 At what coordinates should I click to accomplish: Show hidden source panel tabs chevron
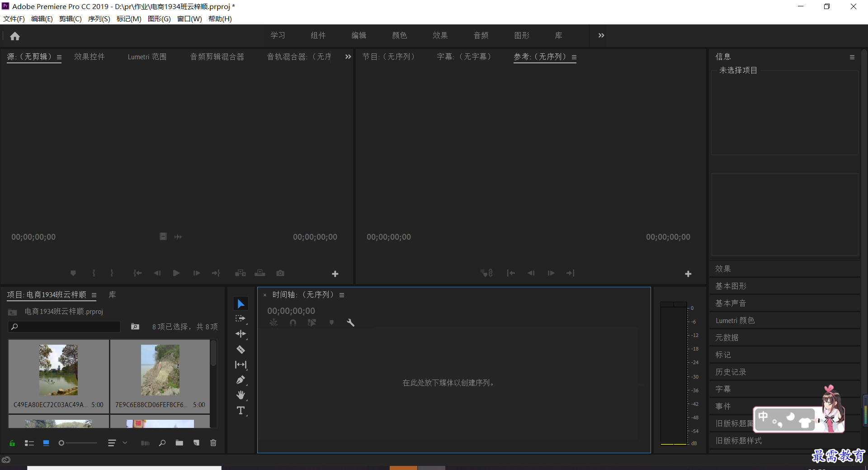point(348,57)
